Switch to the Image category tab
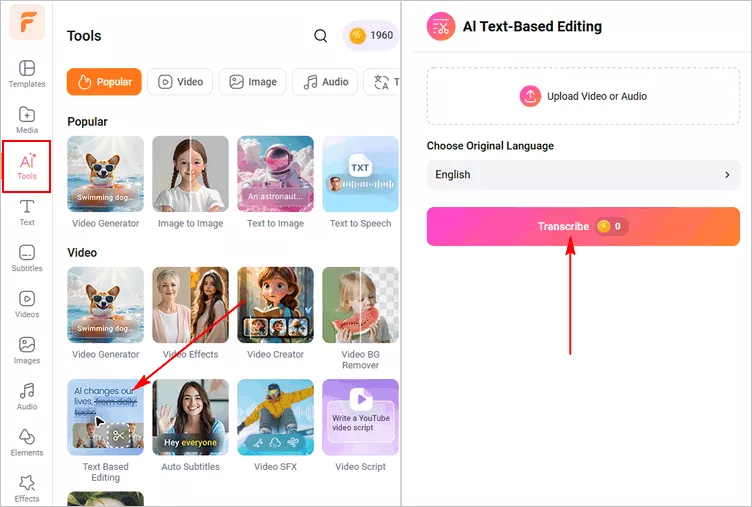This screenshot has height=507, width=752. pyautogui.click(x=252, y=82)
